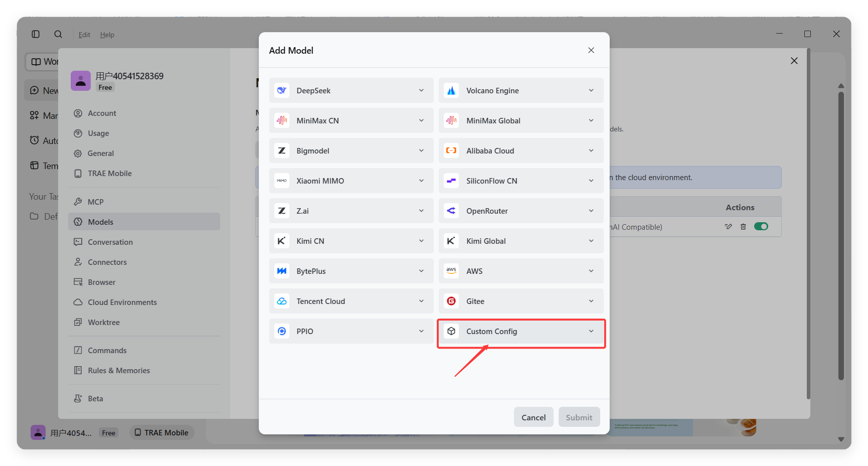Click the PPIO logo icon
Image resolution: width=868 pixels, height=466 pixels.
pyautogui.click(x=282, y=331)
